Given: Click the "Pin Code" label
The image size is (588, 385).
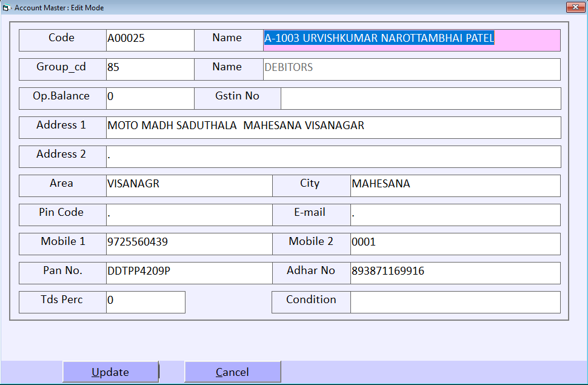Looking at the screenshot, I should click(x=61, y=212).
